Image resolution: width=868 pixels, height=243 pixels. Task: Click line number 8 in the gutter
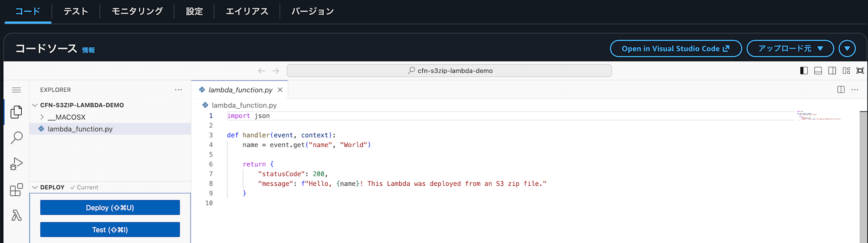(x=211, y=184)
